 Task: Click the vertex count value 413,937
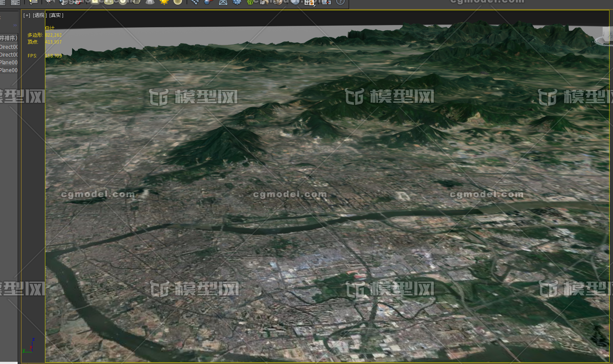click(54, 42)
